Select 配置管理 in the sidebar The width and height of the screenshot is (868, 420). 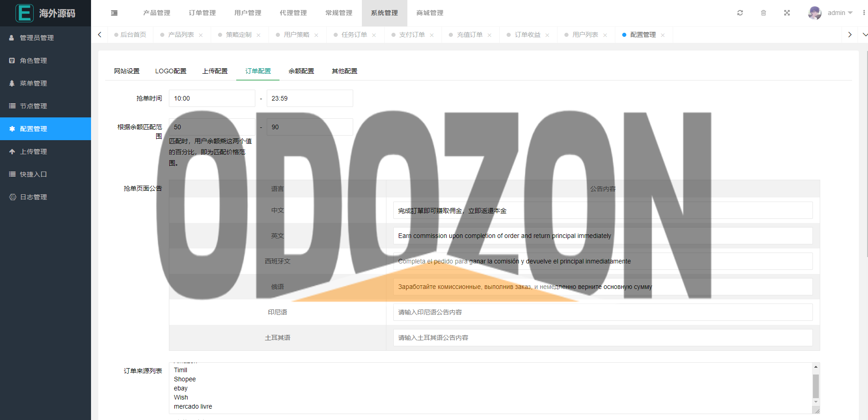click(46, 129)
